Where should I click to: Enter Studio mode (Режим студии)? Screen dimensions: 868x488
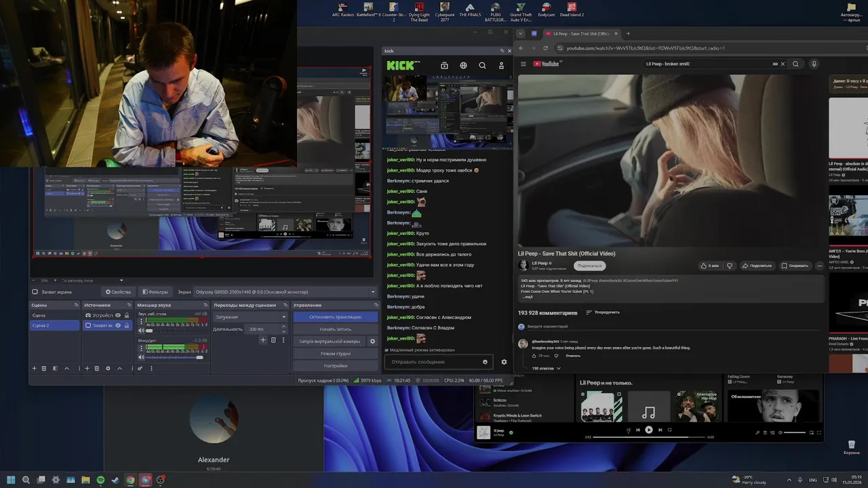pos(335,354)
